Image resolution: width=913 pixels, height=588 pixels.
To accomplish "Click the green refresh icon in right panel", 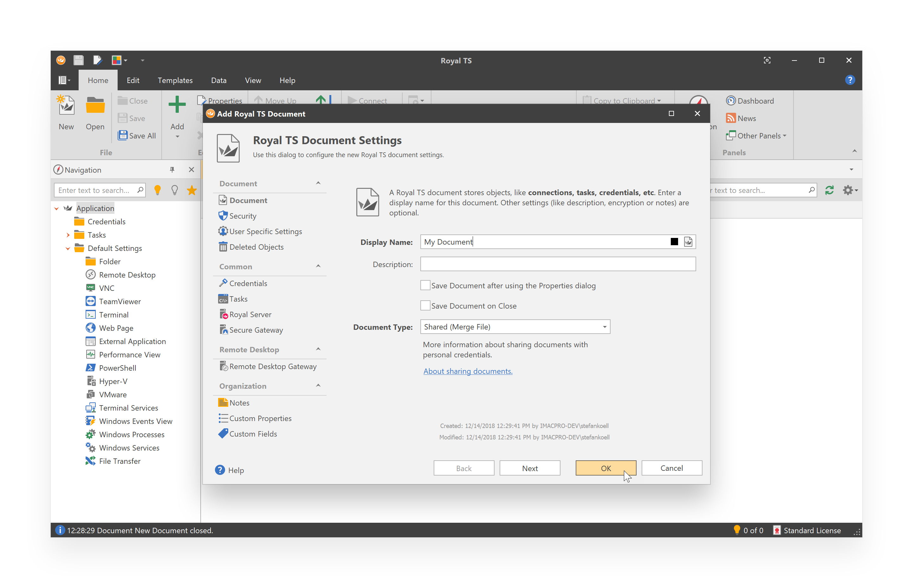I will (829, 190).
